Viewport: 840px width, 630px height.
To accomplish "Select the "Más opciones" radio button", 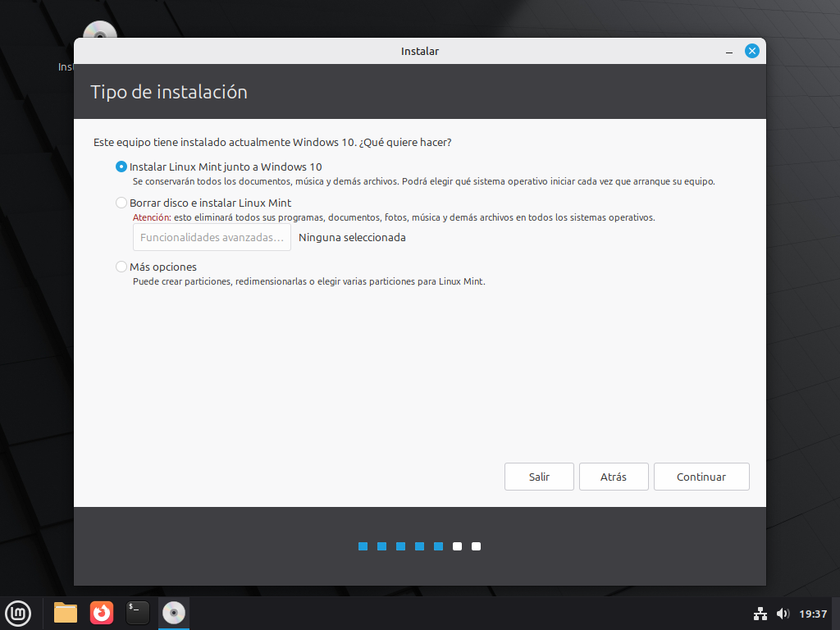I will [x=122, y=267].
